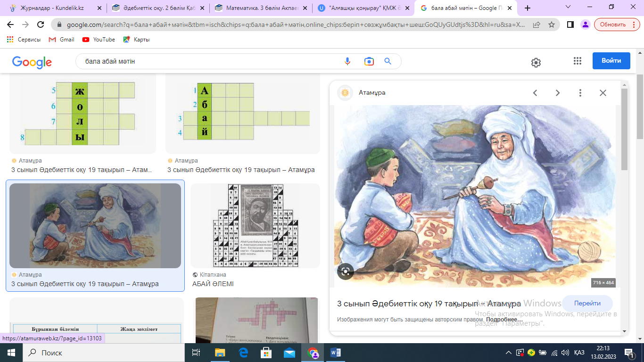This screenshot has width=644, height=362.
Task: Search inside the image with Lens
Action: pos(346,271)
